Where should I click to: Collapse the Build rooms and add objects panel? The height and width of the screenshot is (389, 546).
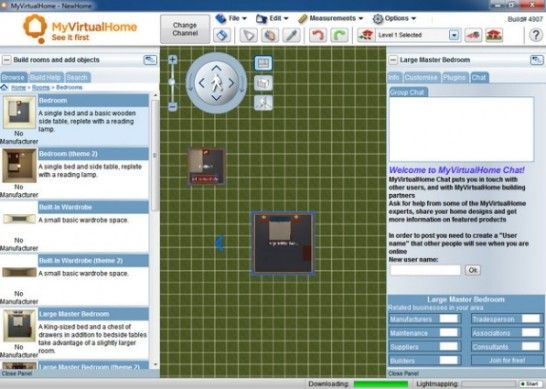6,60
